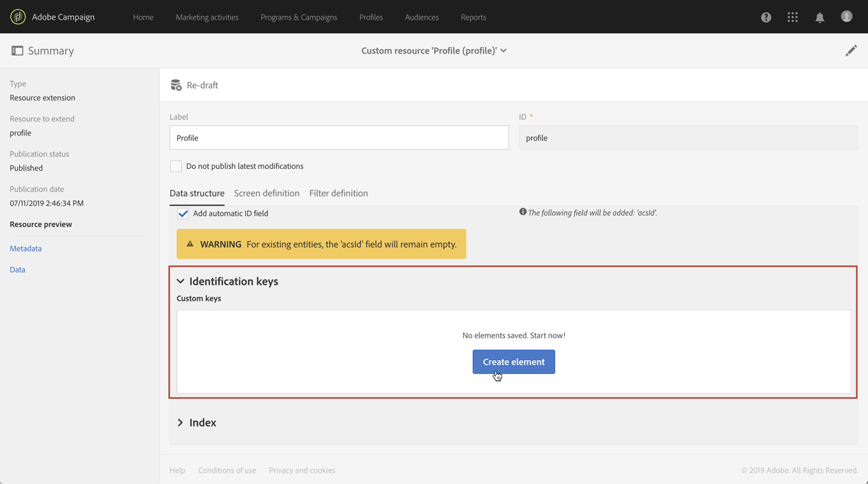Screen dimensions: 868x484
Task: Toggle the Summary panel icon
Action: point(17,51)
